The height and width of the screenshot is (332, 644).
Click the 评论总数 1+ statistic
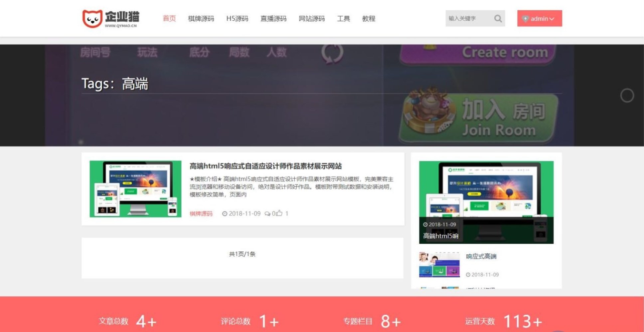click(x=250, y=321)
